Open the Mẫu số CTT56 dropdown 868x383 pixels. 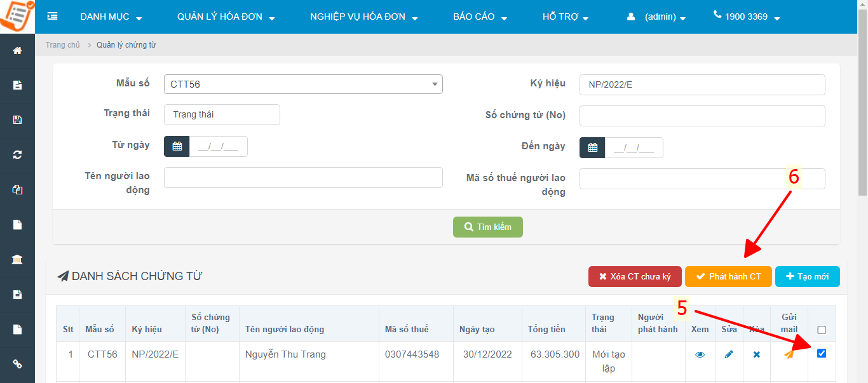(x=303, y=84)
